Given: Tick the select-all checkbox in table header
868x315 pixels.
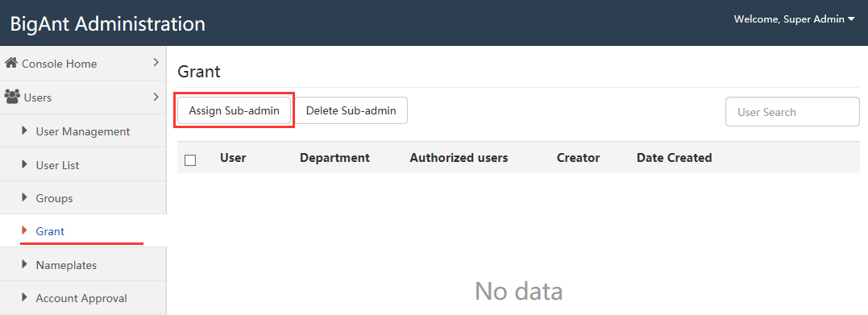Looking at the screenshot, I should [x=190, y=160].
